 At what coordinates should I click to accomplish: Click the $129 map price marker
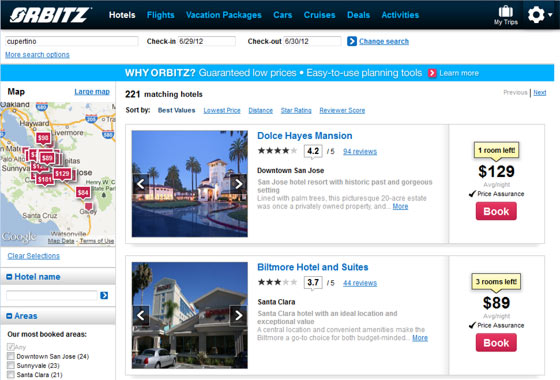click(x=62, y=174)
